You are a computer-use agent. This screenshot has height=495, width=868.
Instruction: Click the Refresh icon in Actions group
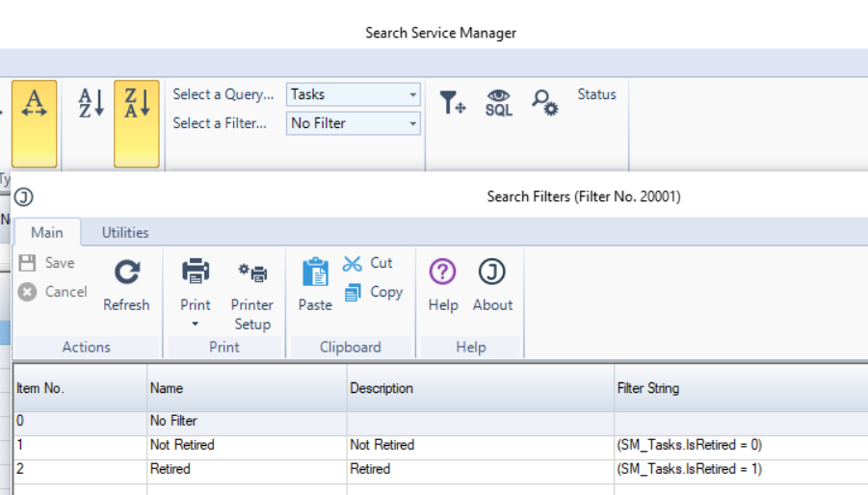(126, 274)
